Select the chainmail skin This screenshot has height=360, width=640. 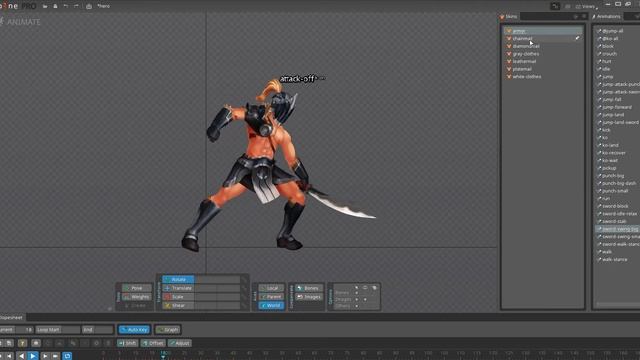tap(543, 38)
